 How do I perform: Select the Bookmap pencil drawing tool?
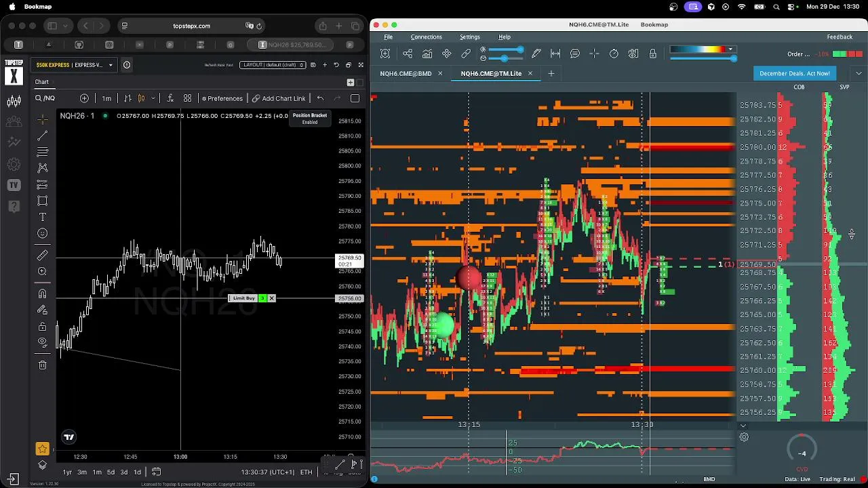tap(536, 54)
